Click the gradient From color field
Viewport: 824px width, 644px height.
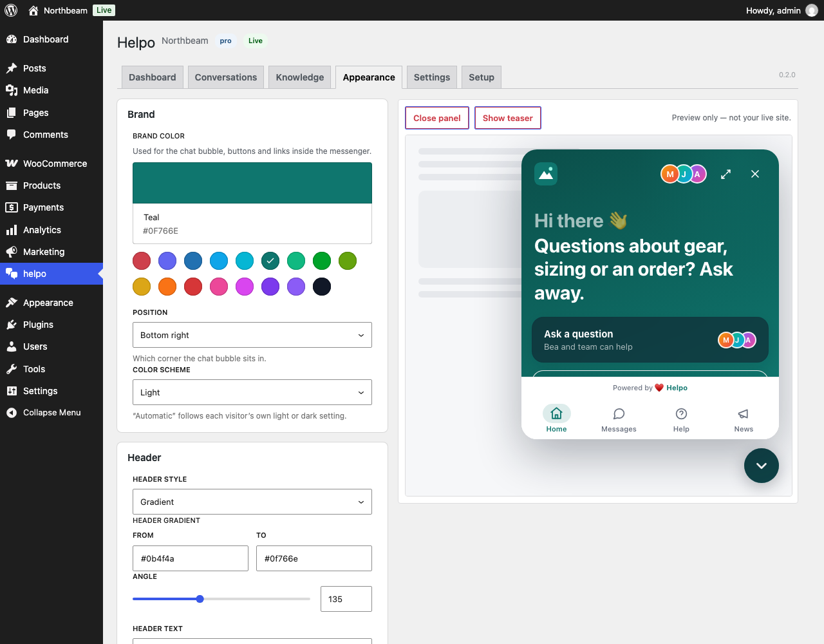pyautogui.click(x=191, y=558)
